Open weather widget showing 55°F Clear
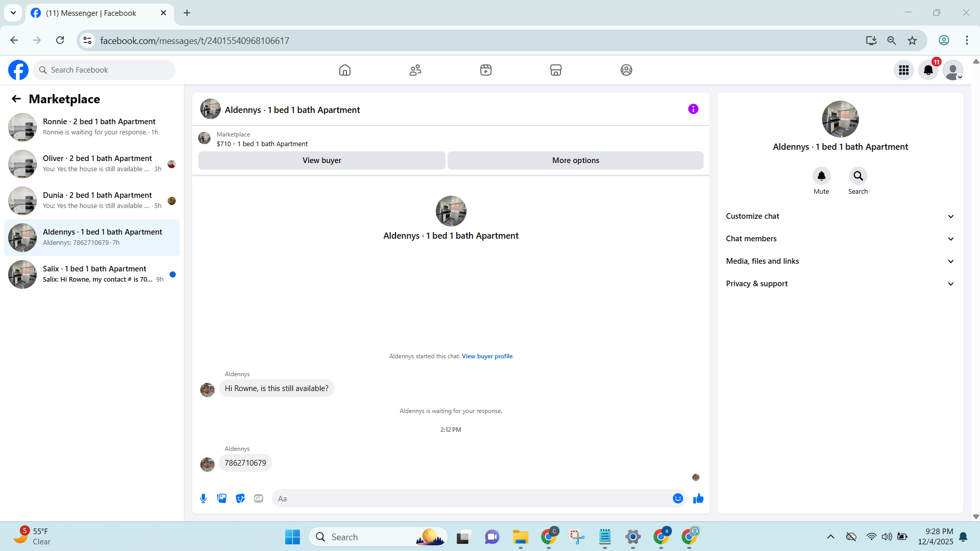 32,537
